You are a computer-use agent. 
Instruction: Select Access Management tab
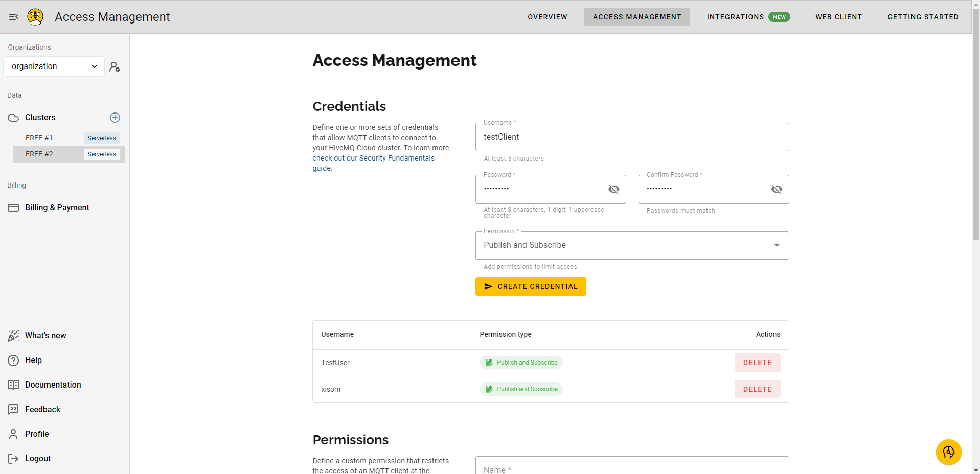click(637, 17)
